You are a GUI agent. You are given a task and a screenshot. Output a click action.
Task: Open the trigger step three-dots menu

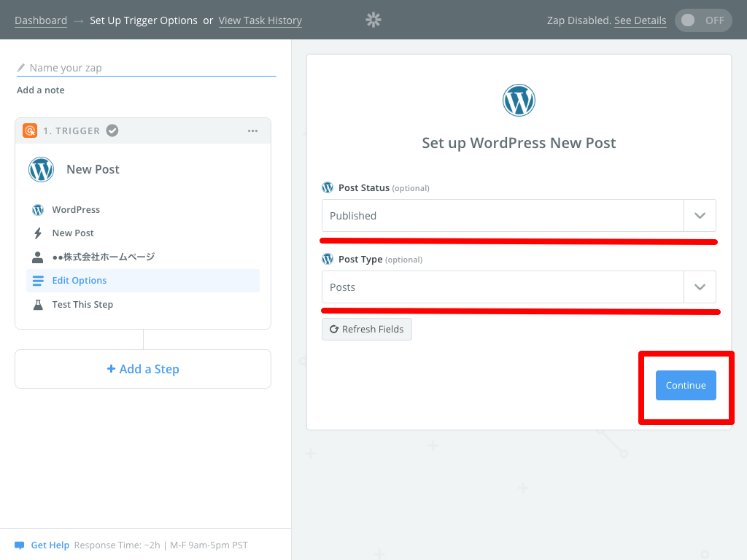coord(252,131)
